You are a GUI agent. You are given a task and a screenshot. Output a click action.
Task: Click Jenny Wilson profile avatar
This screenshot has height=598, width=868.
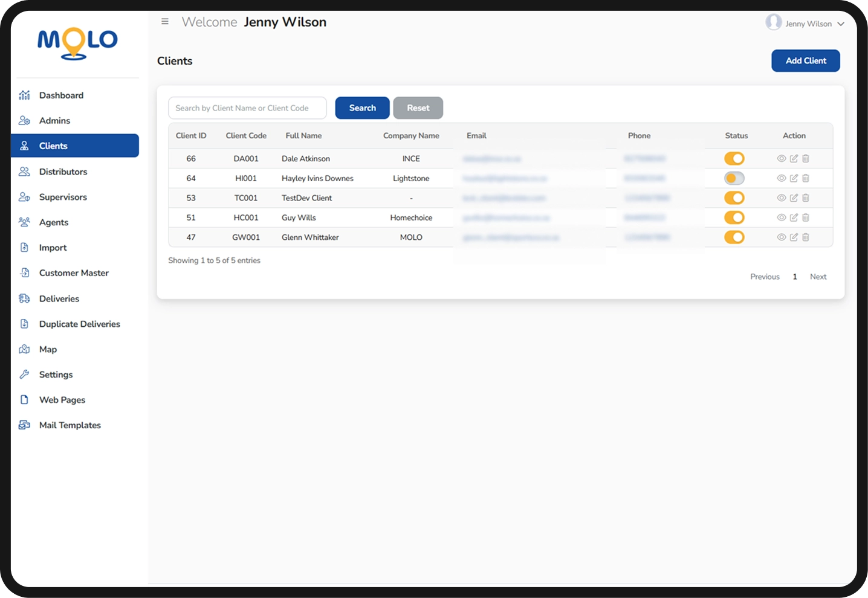click(x=774, y=22)
